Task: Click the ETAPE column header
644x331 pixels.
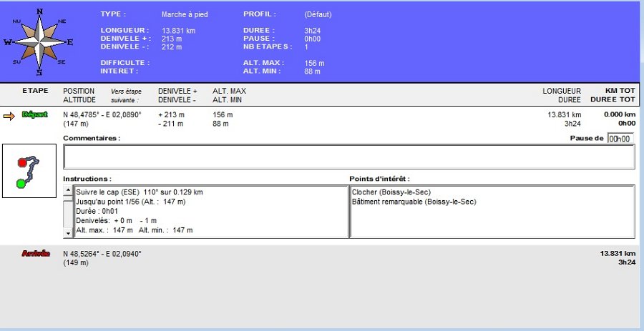Action: (x=35, y=91)
